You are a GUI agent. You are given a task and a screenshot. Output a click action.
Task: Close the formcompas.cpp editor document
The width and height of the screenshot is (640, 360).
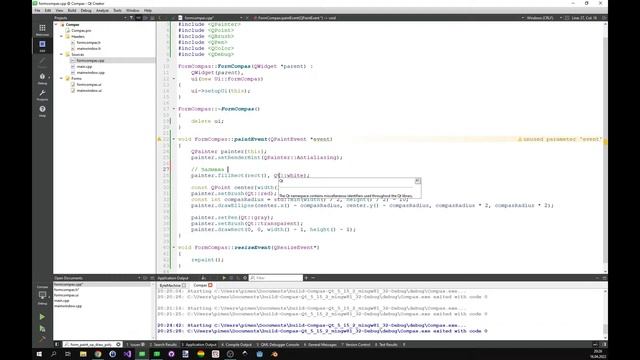click(x=248, y=18)
